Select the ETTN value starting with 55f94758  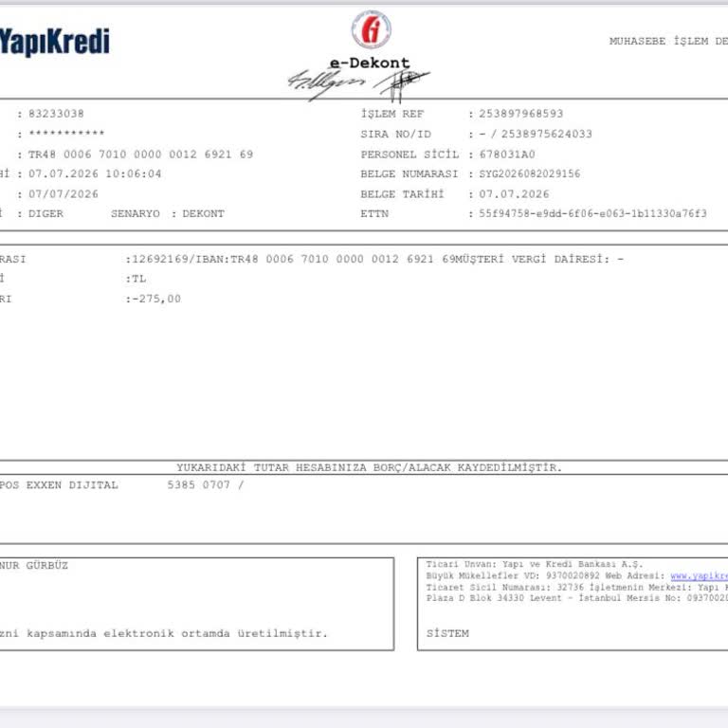tap(592, 213)
